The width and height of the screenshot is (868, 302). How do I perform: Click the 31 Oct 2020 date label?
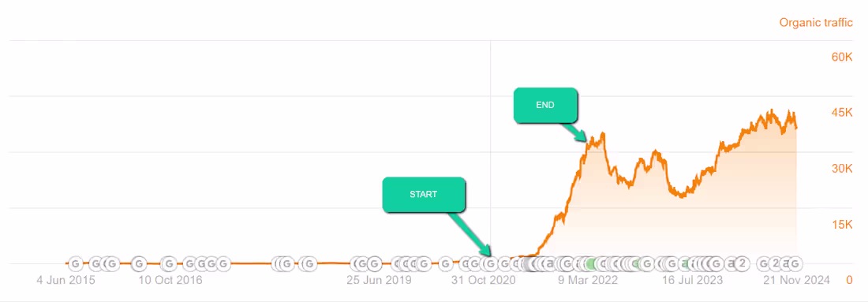point(484,281)
